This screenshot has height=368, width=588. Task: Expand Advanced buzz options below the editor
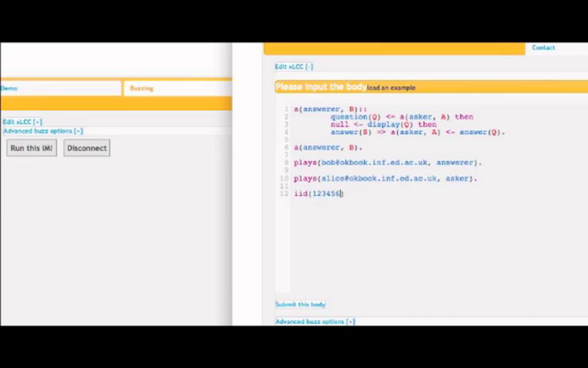coord(315,321)
